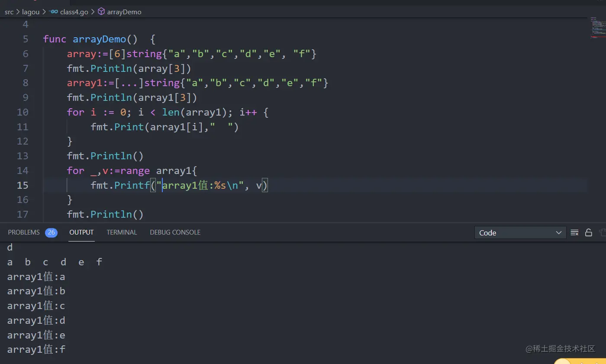Toggle the output scroll lock icon
This screenshot has height=364, width=606.
588,232
